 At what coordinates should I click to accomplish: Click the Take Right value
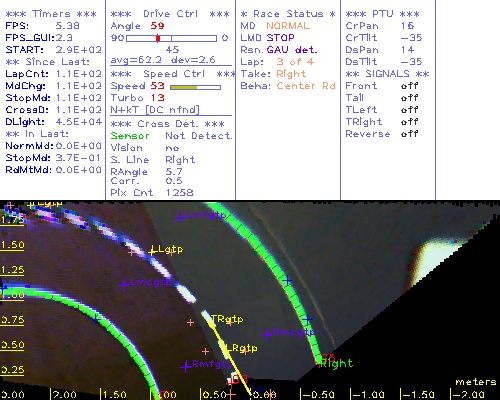point(291,74)
